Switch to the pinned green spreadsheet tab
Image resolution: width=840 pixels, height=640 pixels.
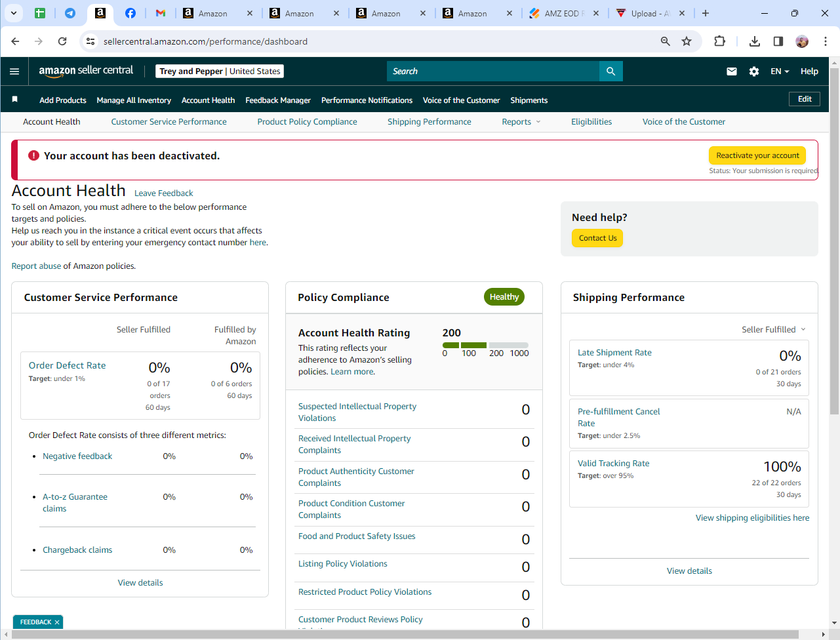pyautogui.click(x=40, y=13)
